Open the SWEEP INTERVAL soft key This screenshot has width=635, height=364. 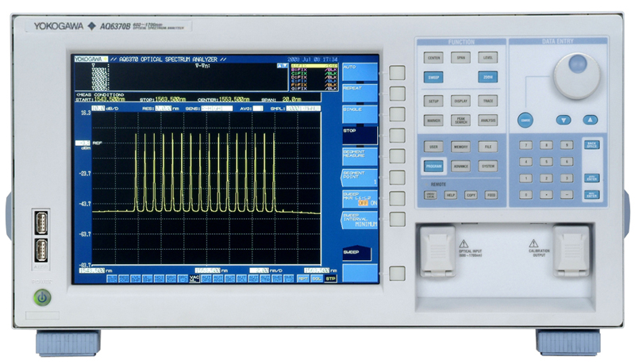(x=360, y=219)
